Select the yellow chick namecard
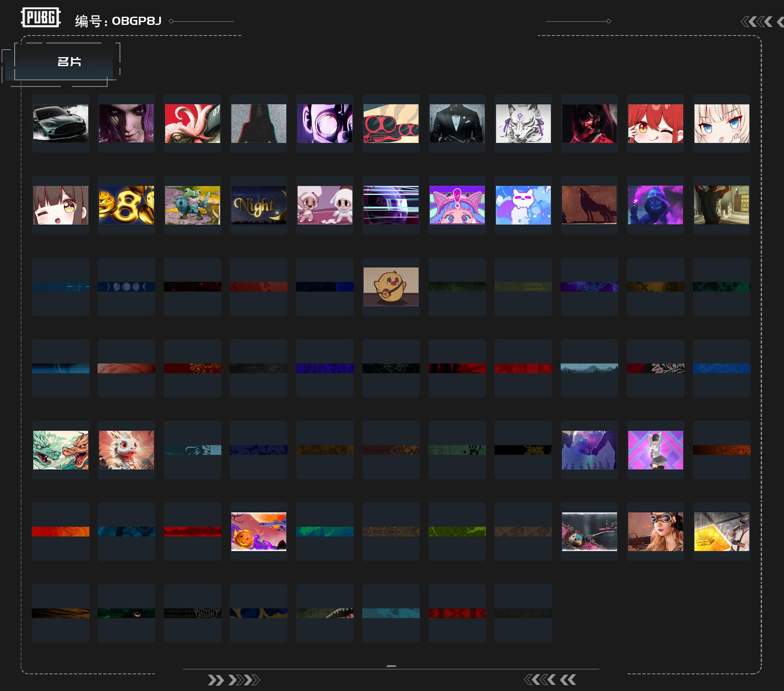Viewport: 784px width, 691px height. click(391, 287)
